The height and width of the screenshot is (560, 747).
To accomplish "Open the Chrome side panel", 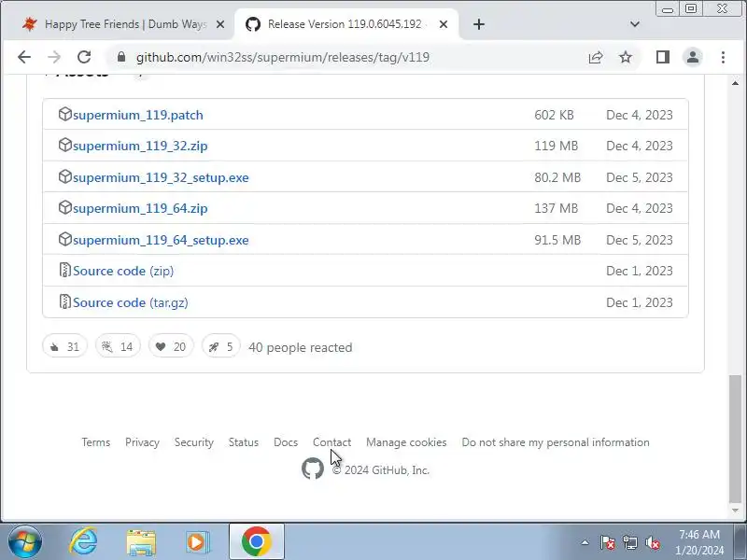I will (x=663, y=57).
